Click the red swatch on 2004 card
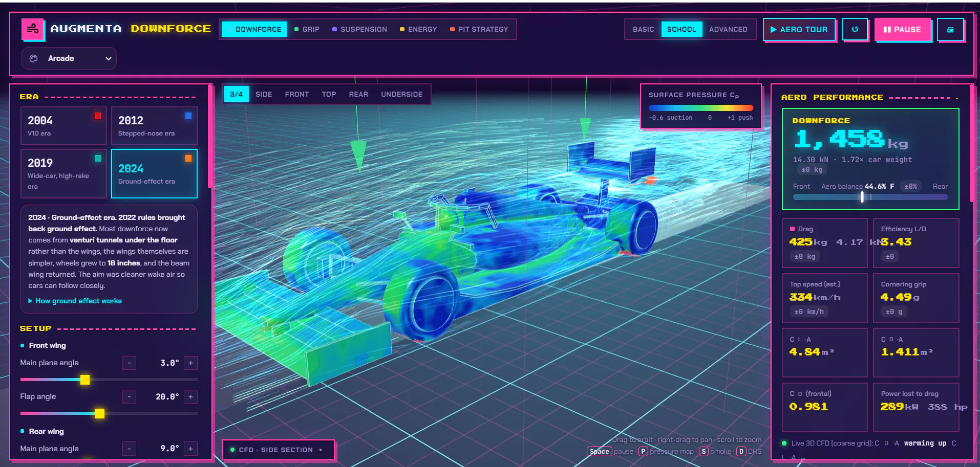The height and width of the screenshot is (467, 980). point(98,116)
